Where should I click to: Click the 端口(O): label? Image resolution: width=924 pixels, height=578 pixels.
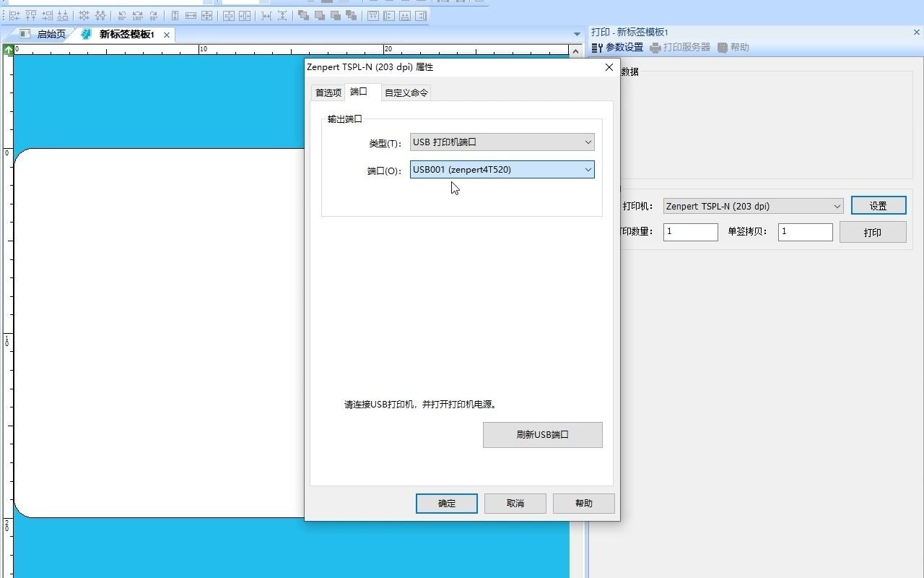(384, 171)
